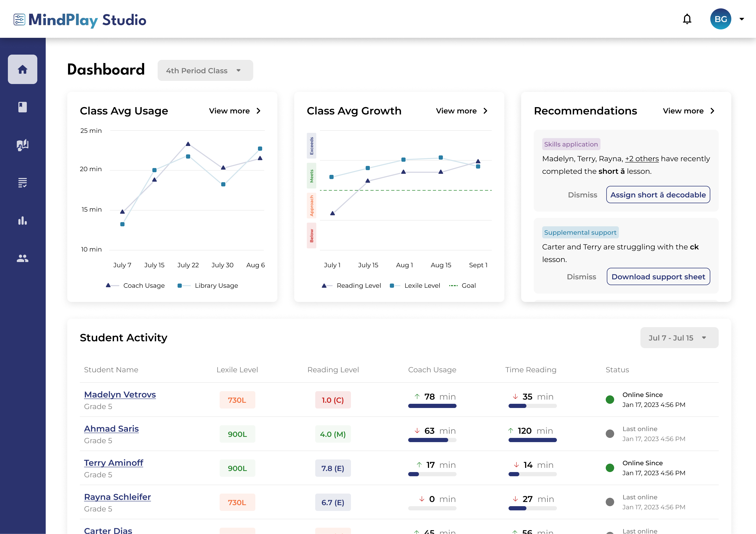Click the home icon in sidebar

[x=22, y=69]
